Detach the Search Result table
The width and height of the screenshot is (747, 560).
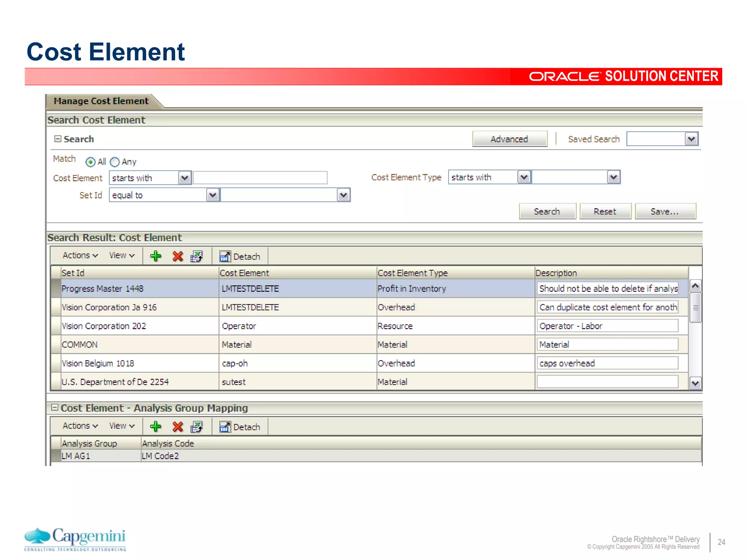coord(240,256)
